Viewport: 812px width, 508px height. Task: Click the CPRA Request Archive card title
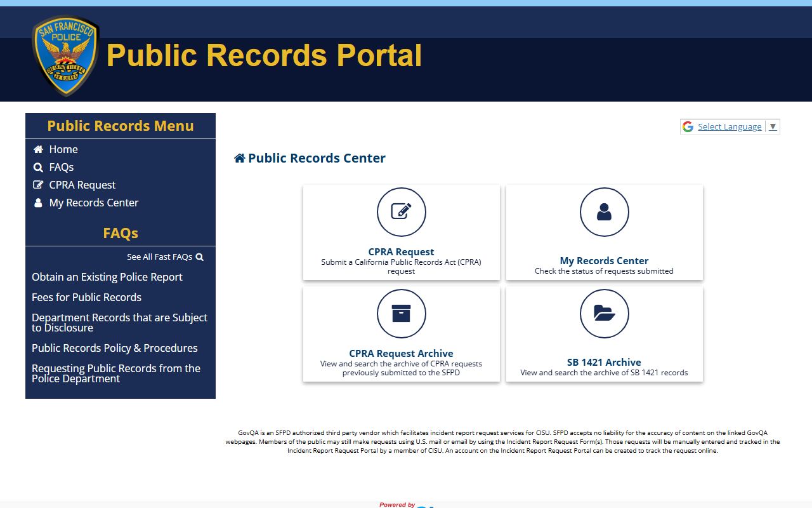click(x=402, y=353)
